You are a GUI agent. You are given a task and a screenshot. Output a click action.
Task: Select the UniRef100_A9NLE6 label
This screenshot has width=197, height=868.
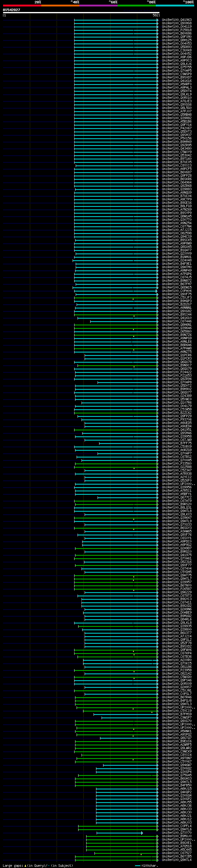click(177, 341)
